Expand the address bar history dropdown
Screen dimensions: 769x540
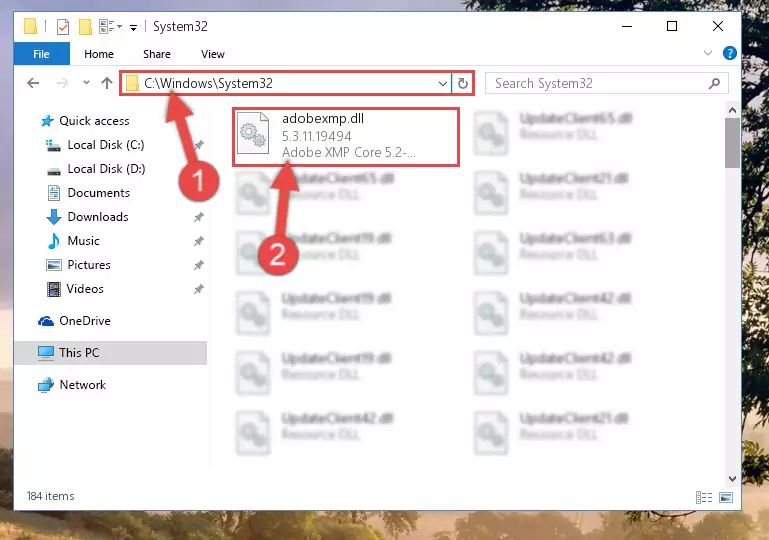click(x=442, y=83)
